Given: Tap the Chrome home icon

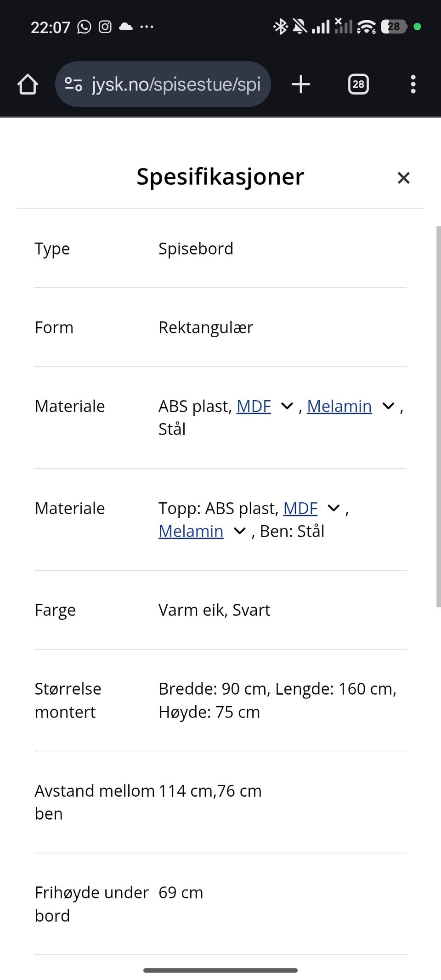Looking at the screenshot, I should pyautogui.click(x=27, y=84).
